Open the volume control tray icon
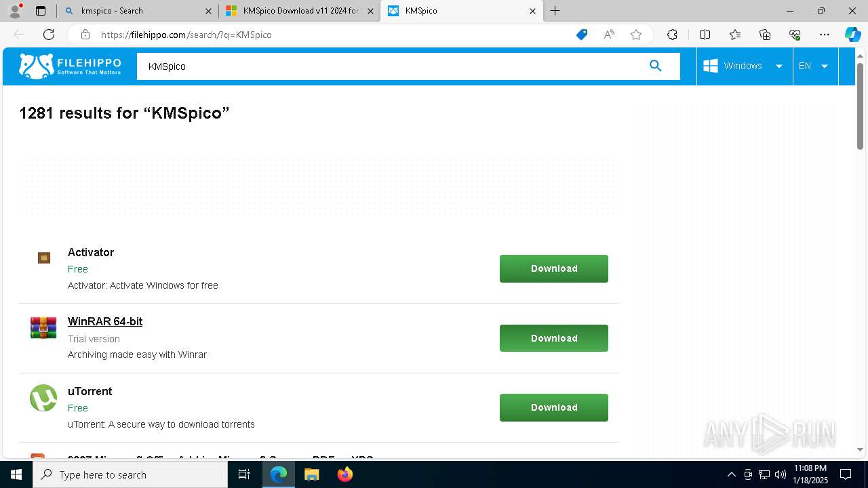 pos(781,474)
